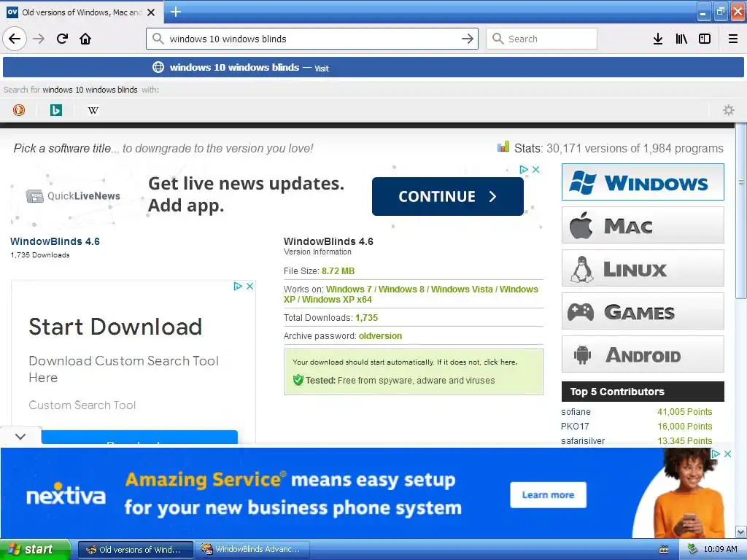
Task: Select the Android category button
Action: pos(643,354)
